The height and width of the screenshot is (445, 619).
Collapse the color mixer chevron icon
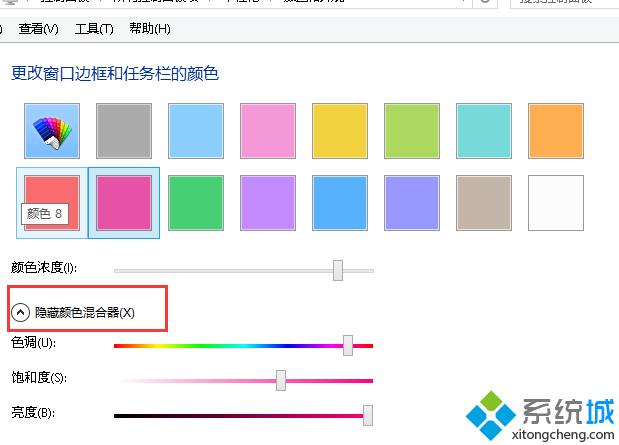(x=21, y=312)
